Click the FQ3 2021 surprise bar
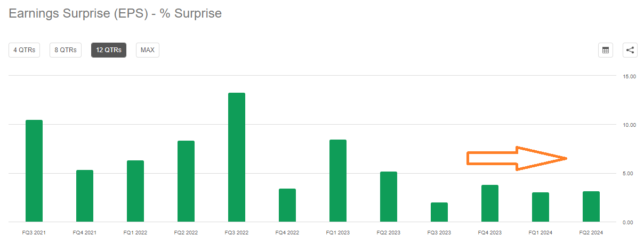 (34, 170)
